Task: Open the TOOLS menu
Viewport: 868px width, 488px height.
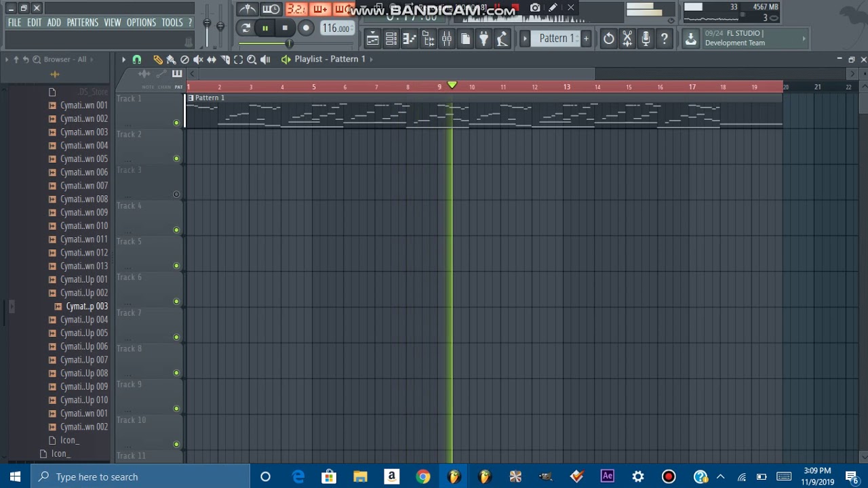Action: pos(172,22)
